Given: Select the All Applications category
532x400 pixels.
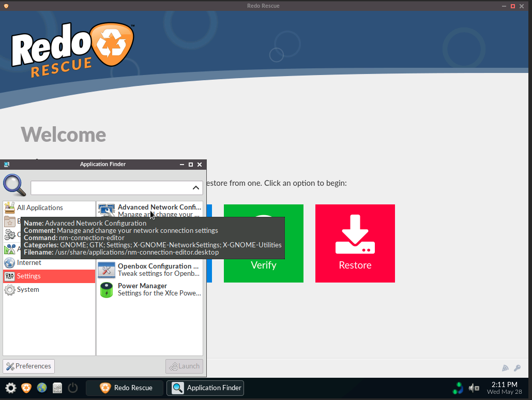Looking at the screenshot, I should click(49, 208).
